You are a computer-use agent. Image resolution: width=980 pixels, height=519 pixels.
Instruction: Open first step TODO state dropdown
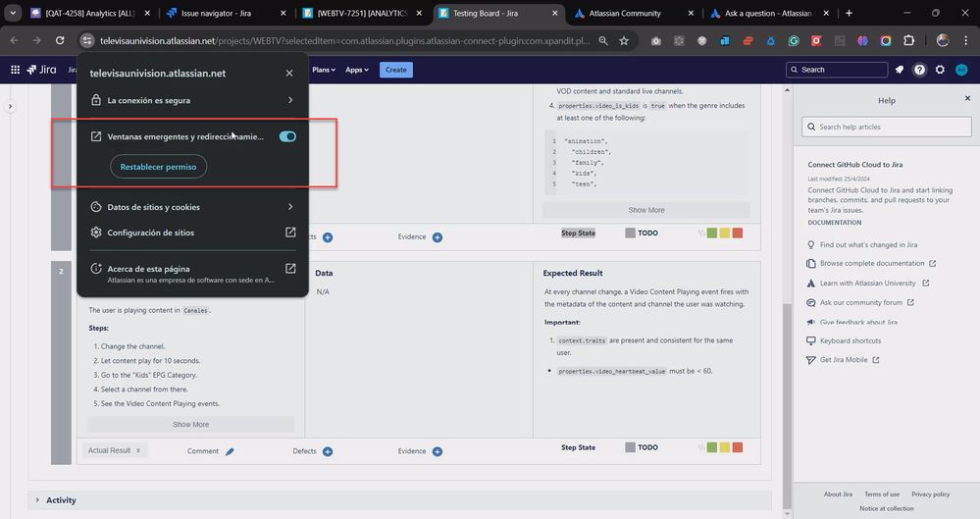642,234
